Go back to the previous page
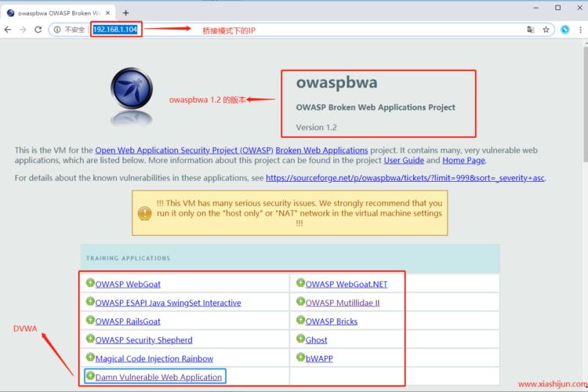The height and width of the screenshot is (392, 588). coord(8,30)
